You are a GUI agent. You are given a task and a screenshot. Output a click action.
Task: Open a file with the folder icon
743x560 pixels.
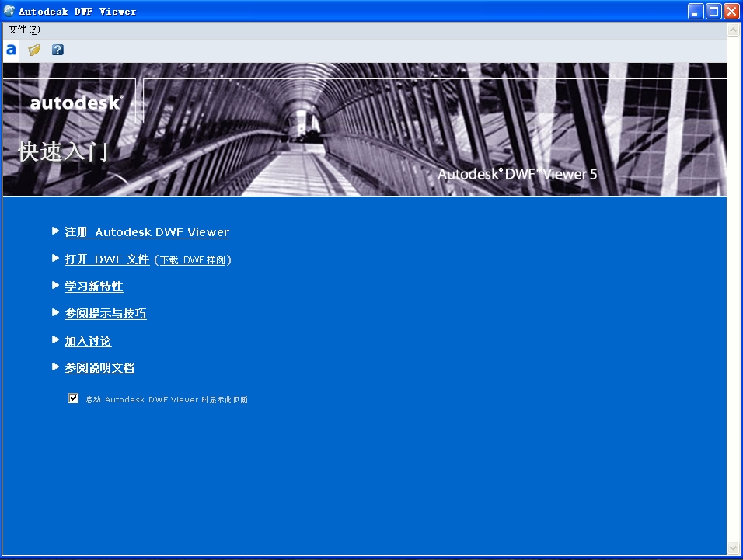pos(34,50)
